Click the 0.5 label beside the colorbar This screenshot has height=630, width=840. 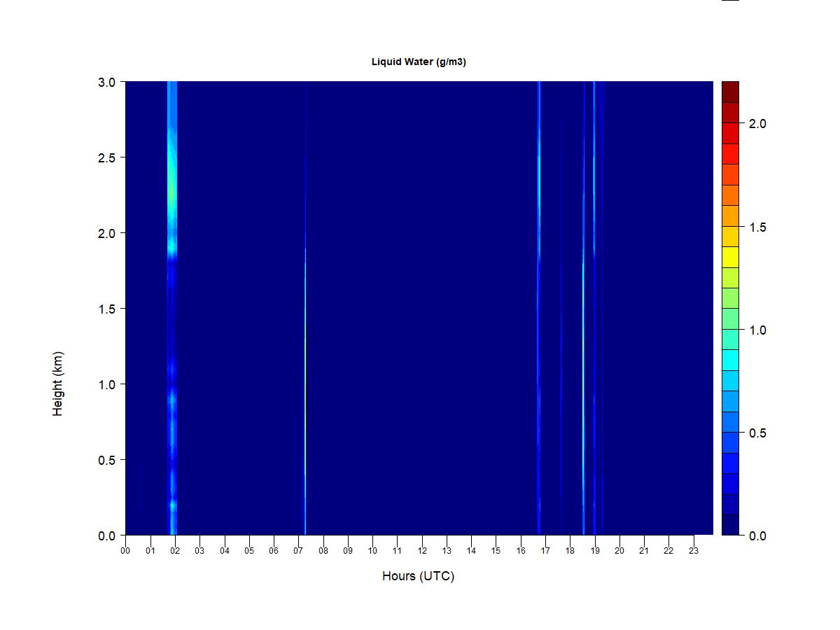(757, 433)
